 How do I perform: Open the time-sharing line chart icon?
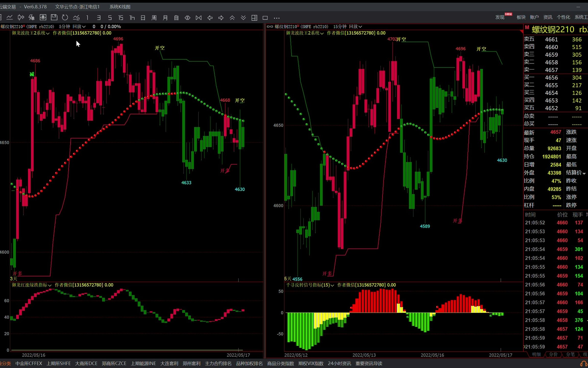coord(10,18)
